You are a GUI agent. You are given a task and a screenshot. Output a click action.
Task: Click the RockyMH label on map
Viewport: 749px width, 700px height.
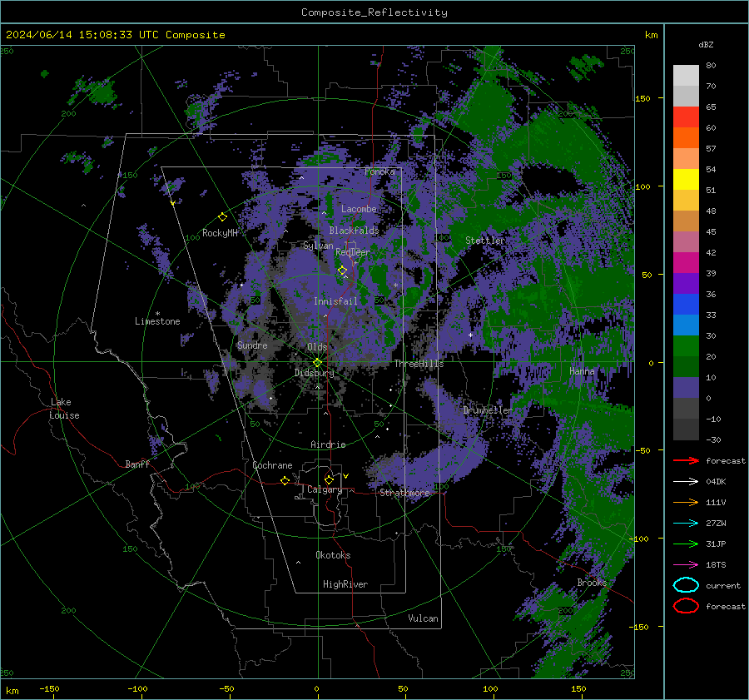pos(220,233)
